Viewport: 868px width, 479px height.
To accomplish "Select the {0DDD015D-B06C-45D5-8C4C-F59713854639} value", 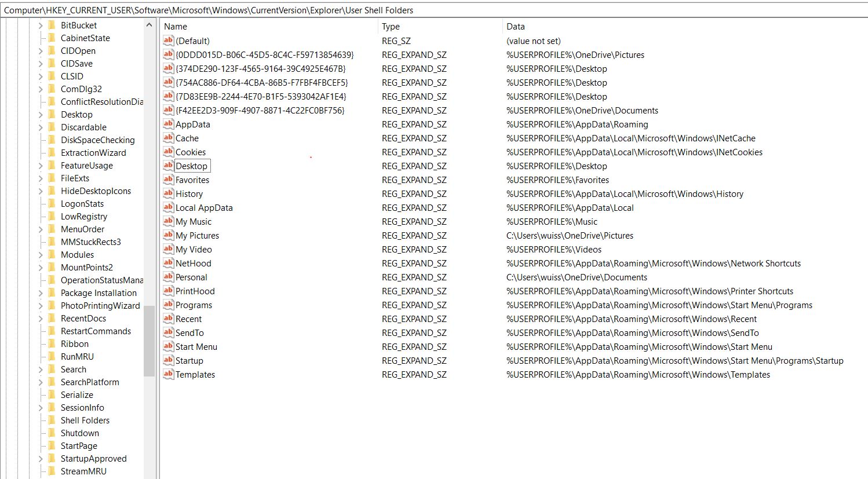I will pyautogui.click(x=264, y=54).
